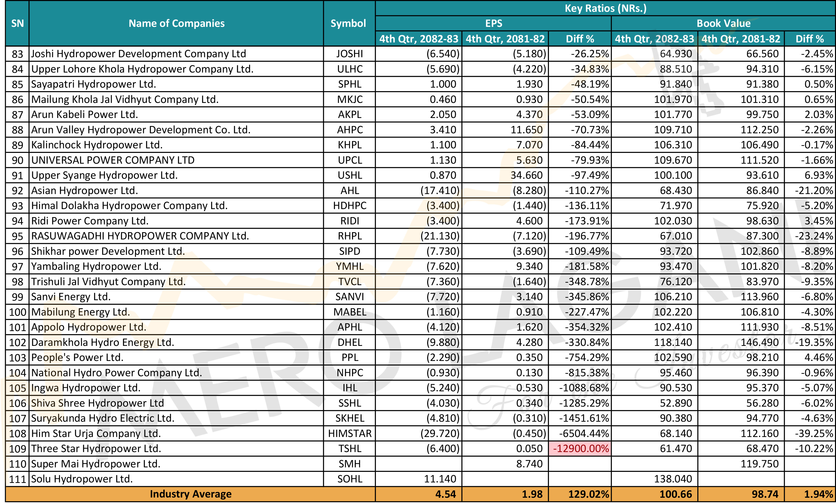Click 'Kalinchock Hydropower Ltd.' row name
The image size is (836, 504).
97,145
